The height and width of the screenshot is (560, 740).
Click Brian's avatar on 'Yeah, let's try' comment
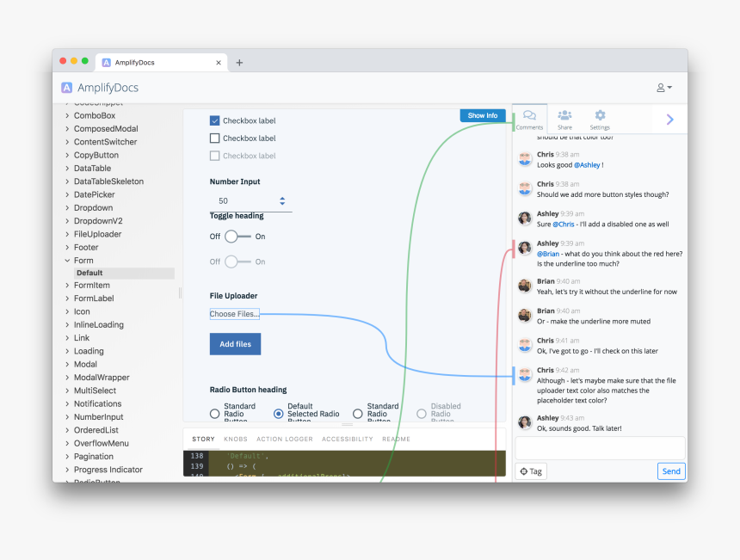point(525,286)
